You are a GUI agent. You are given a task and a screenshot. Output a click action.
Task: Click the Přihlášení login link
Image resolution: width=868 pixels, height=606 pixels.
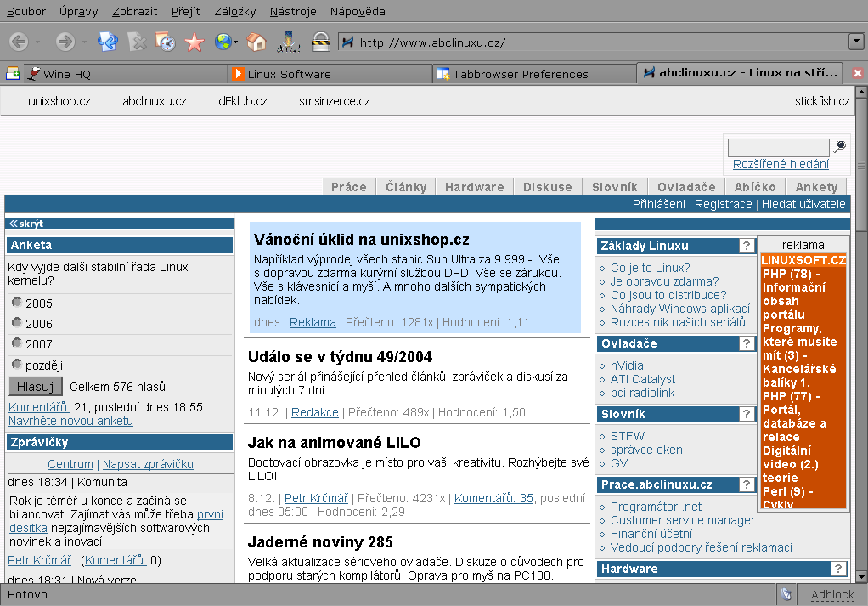(659, 204)
